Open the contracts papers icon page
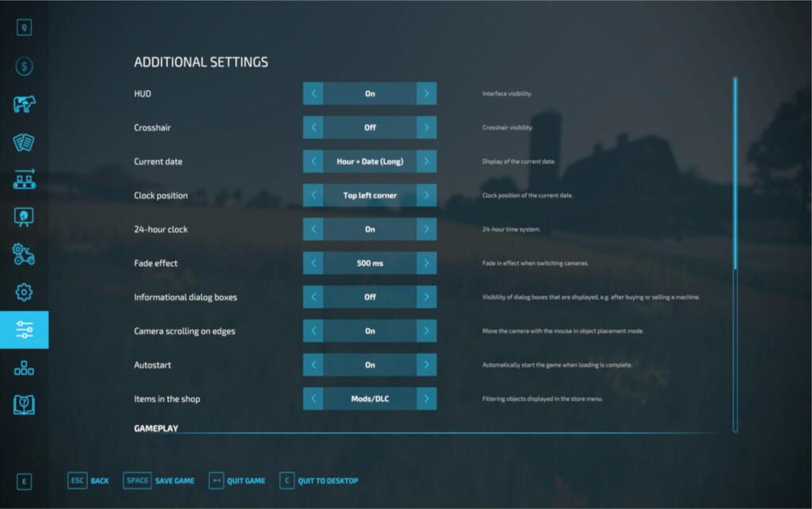The image size is (812, 509). click(x=24, y=142)
